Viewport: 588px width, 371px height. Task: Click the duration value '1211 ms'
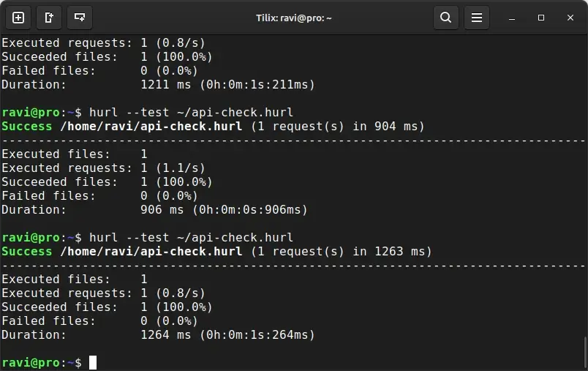coord(166,84)
